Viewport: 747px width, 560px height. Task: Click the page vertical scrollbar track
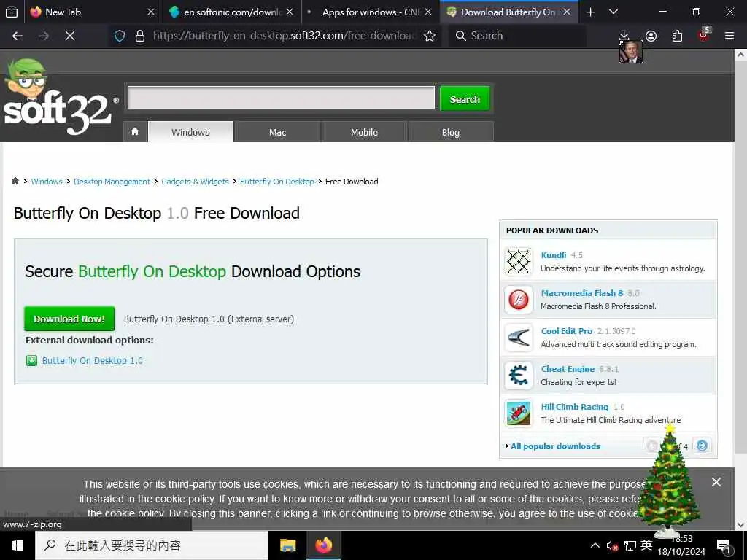coord(740,289)
